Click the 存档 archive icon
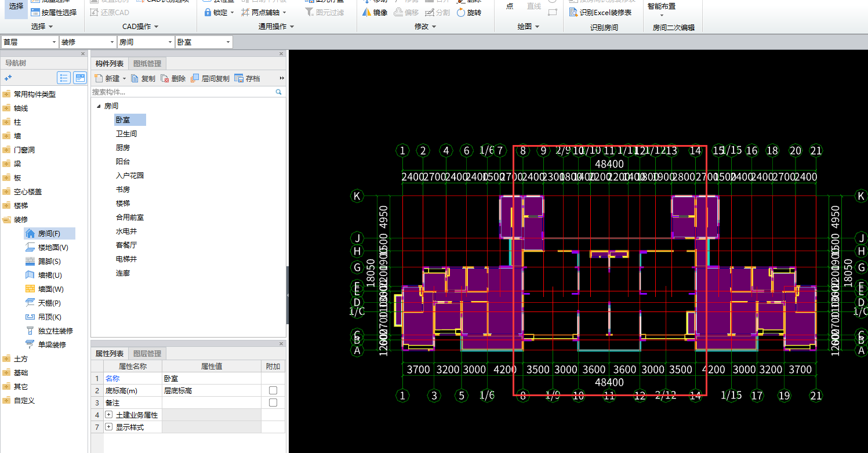Screen dimensions: 868x453 coord(239,78)
